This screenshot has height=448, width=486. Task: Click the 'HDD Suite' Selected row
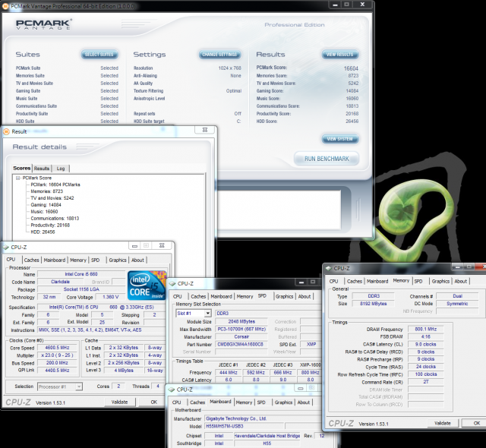tap(67, 121)
